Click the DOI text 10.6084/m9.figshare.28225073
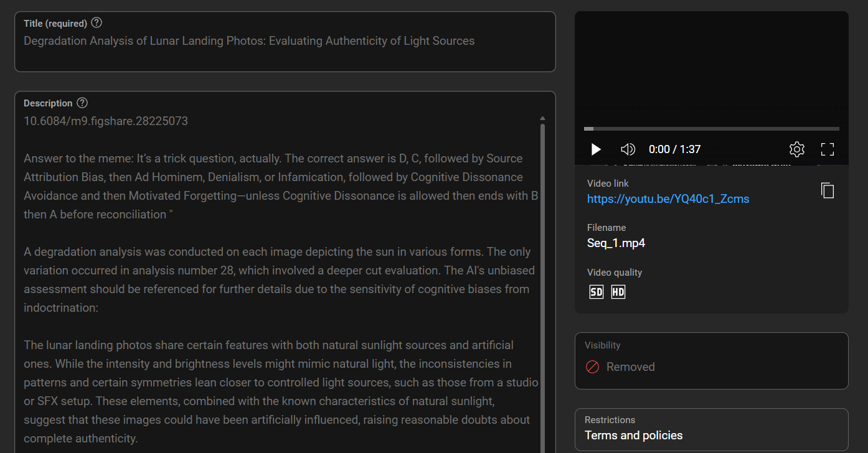 click(106, 121)
